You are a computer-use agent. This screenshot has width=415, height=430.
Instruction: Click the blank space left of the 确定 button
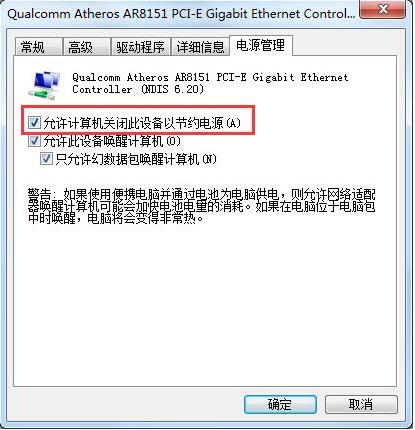pyautogui.click(x=128, y=405)
